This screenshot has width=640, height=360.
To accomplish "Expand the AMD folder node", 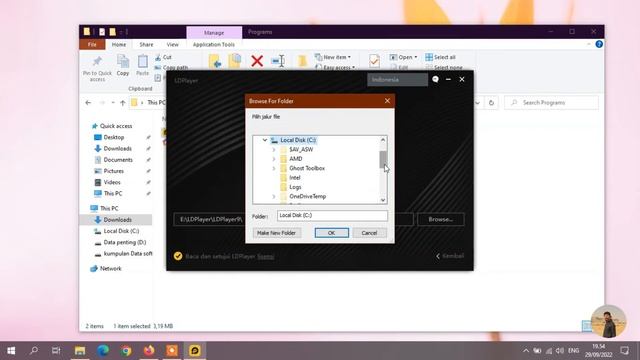I will point(274,159).
